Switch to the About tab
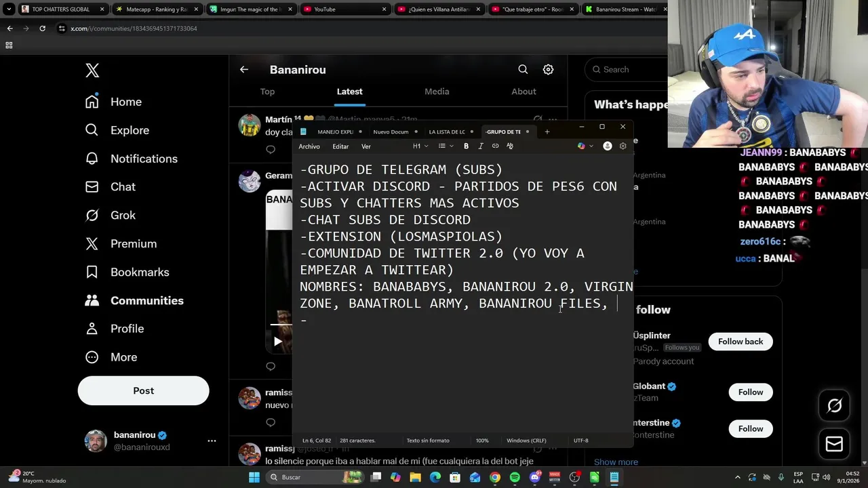This screenshot has height=488, width=868. 524,91
